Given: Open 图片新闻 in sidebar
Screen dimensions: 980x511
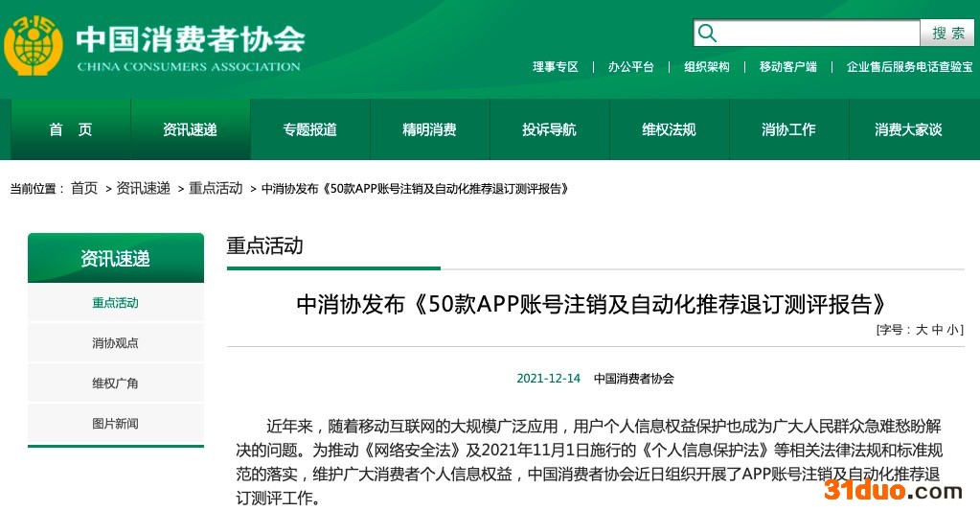Looking at the screenshot, I should click(x=115, y=424).
